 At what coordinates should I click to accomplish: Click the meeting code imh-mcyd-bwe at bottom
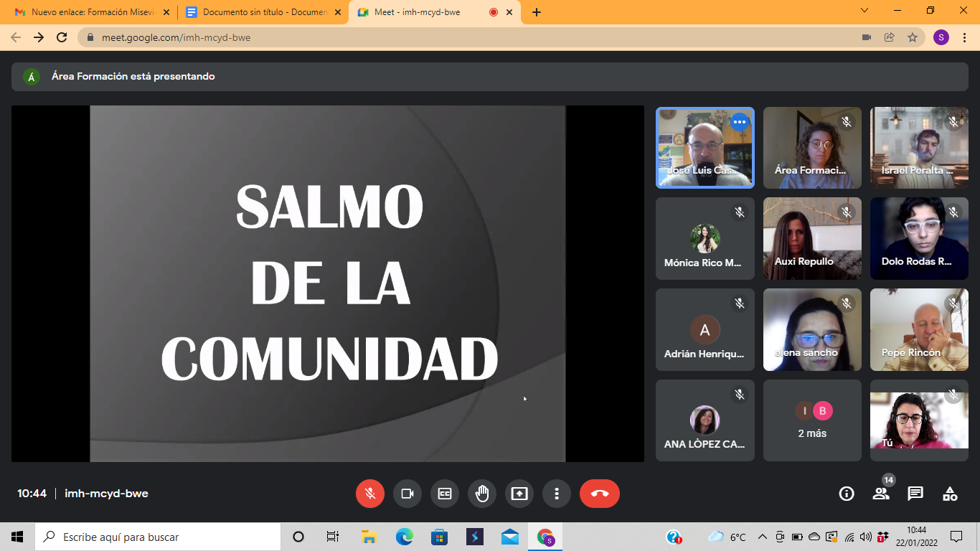(106, 494)
